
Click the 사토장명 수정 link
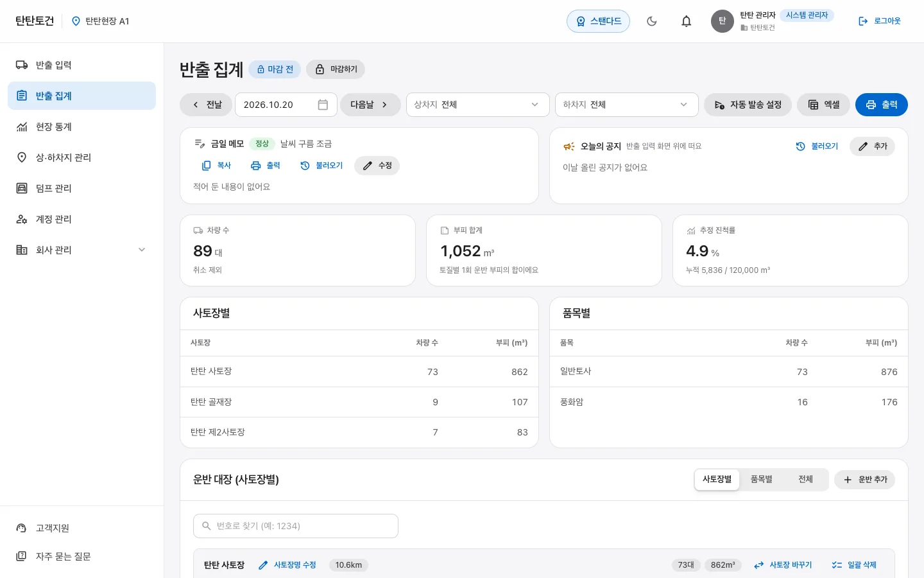tap(287, 565)
